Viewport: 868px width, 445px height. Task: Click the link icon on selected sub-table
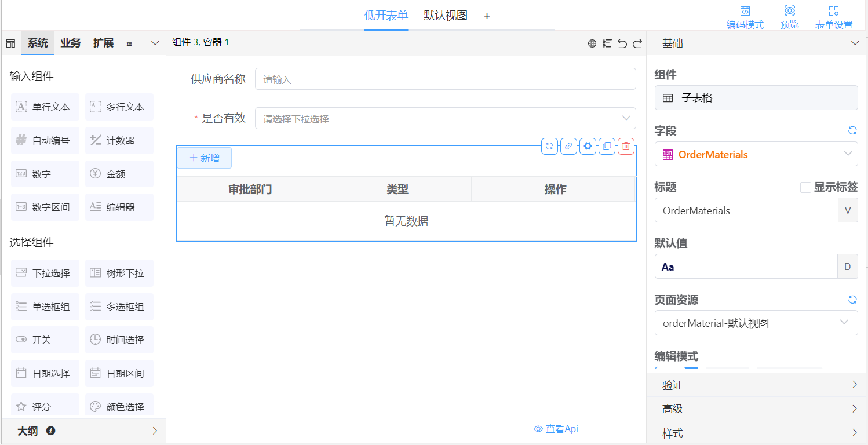(568, 147)
